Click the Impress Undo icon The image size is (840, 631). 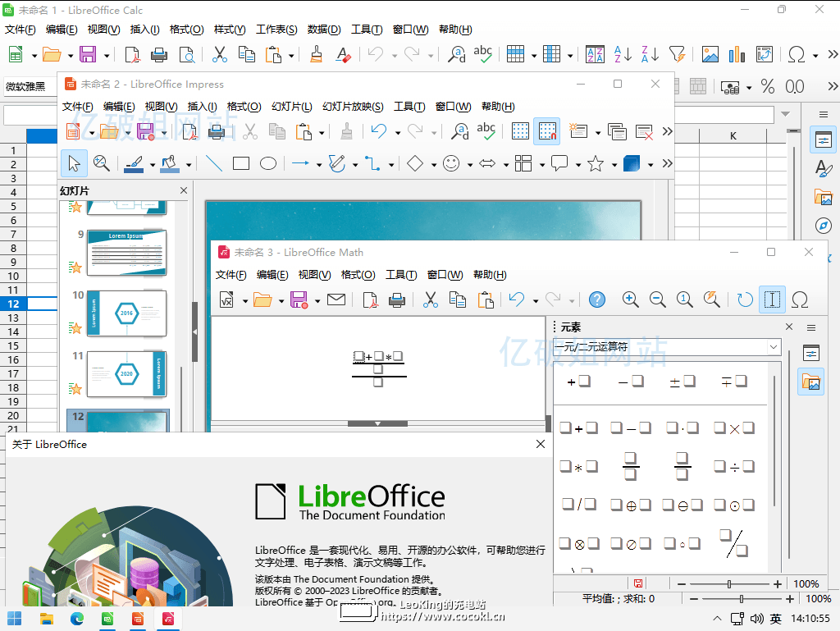(379, 131)
